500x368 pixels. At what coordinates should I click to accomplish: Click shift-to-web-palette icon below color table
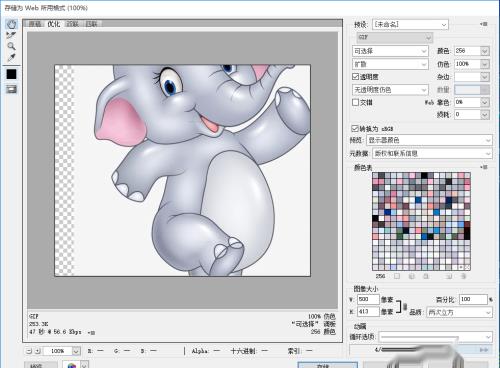412,276
